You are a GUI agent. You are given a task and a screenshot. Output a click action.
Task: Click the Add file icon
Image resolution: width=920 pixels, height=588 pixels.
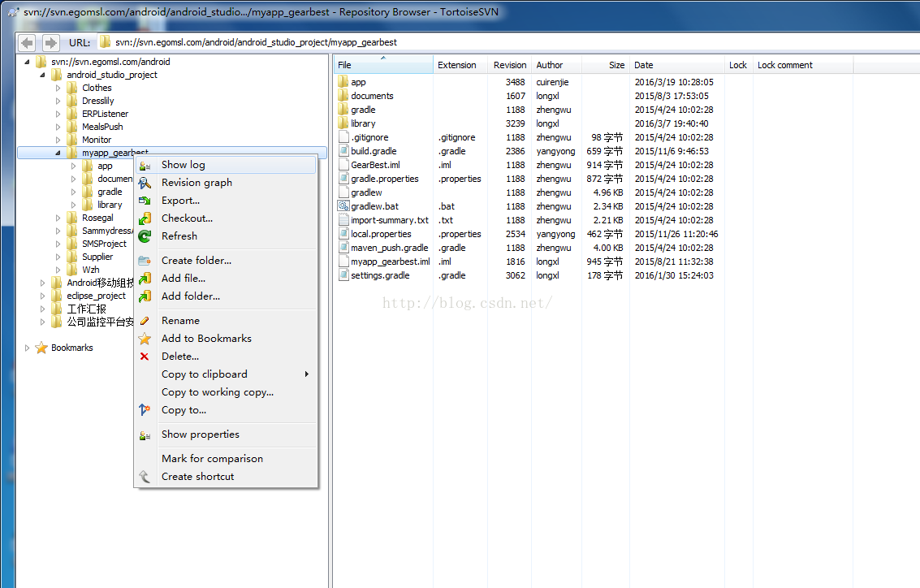[145, 279]
